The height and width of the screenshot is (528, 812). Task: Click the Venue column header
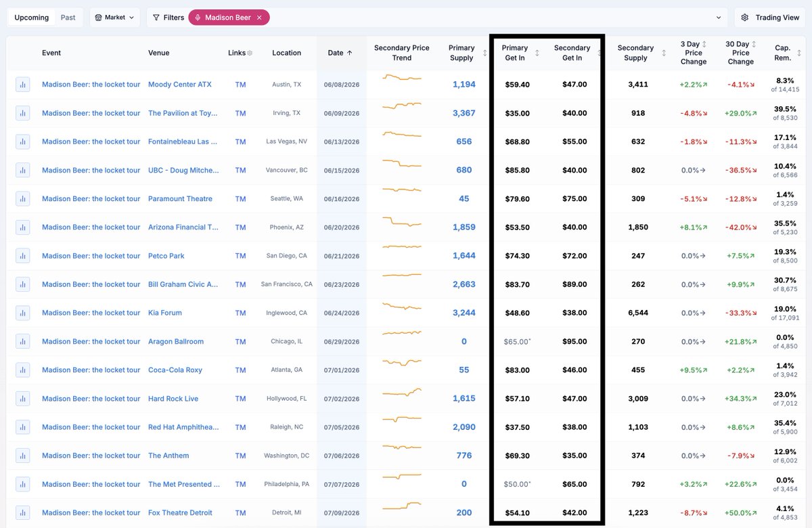click(159, 53)
